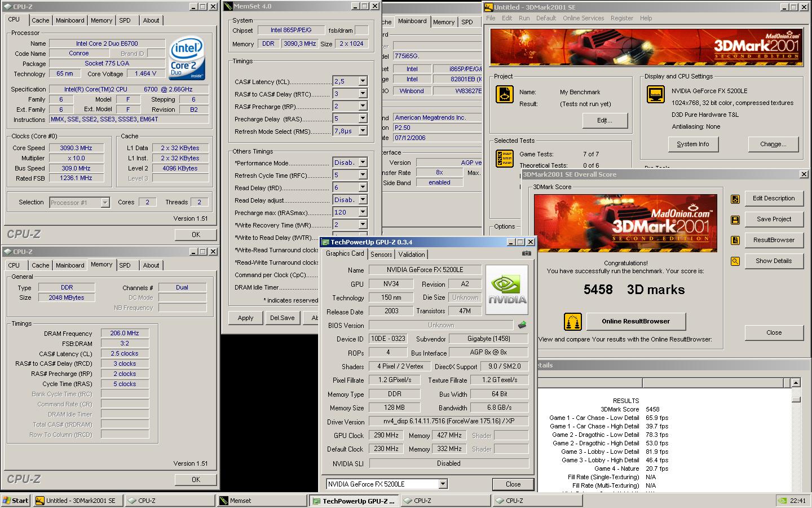Open Processor selection dropdown in CPU-Z

point(105,203)
